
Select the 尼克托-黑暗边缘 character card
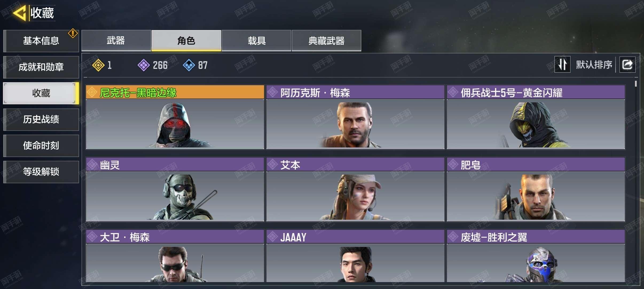pyautogui.click(x=175, y=117)
